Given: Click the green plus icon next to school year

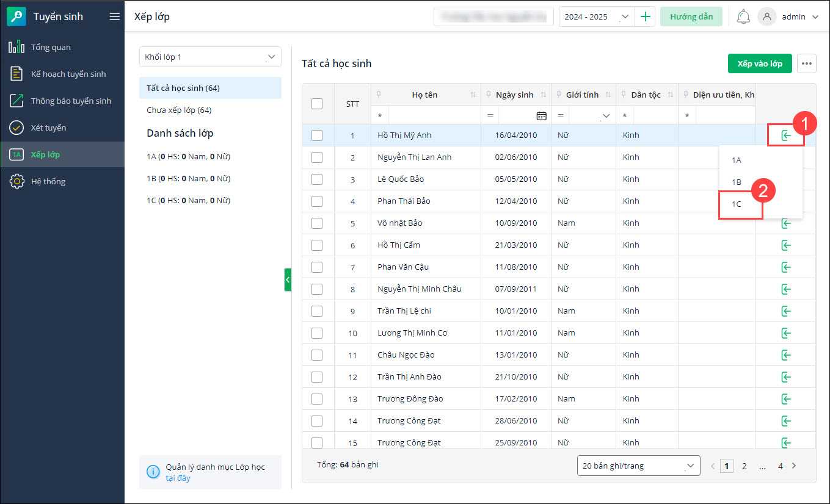Looking at the screenshot, I should (x=646, y=16).
